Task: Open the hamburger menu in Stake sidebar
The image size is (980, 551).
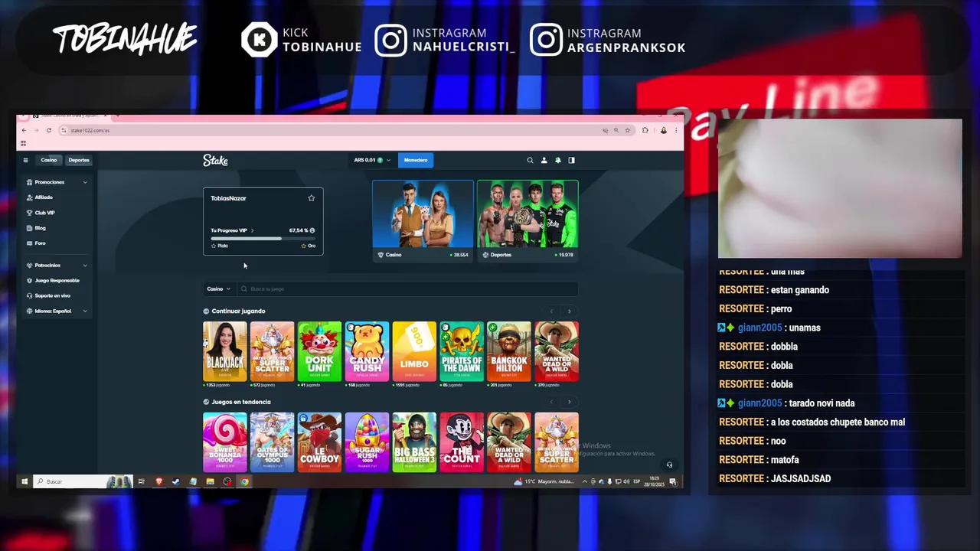Action: pyautogui.click(x=25, y=160)
